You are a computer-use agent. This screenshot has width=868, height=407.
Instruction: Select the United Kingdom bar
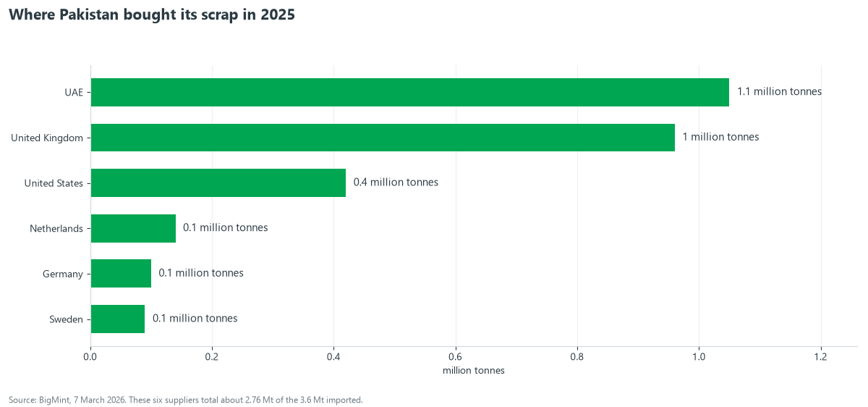pyautogui.click(x=383, y=138)
